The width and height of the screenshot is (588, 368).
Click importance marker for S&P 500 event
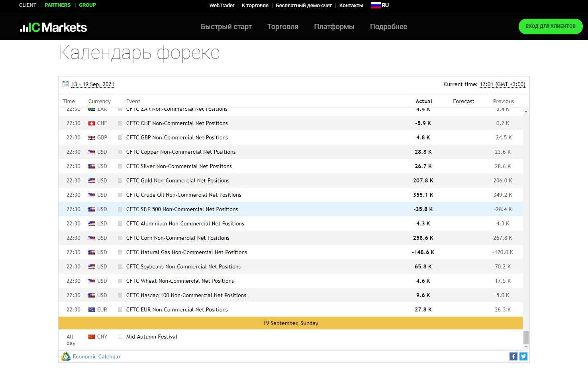(120, 209)
